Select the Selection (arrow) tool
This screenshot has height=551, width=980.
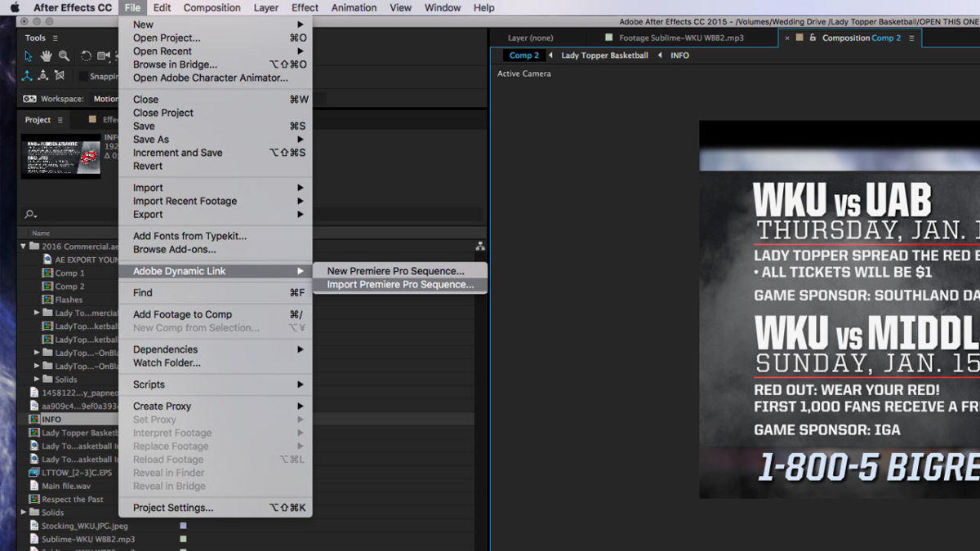pyautogui.click(x=29, y=56)
